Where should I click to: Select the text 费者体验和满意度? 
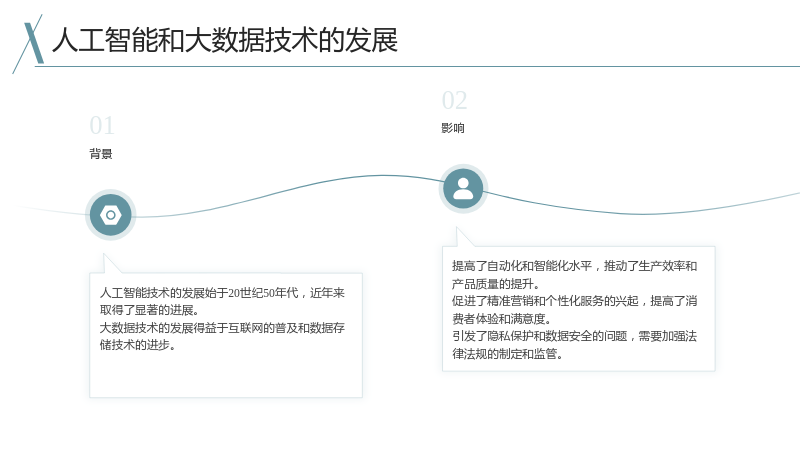(499, 319)
